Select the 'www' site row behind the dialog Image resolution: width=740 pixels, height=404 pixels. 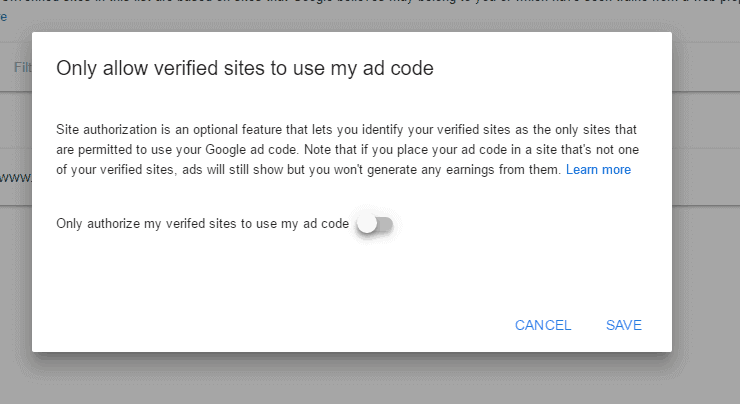[x=14, y=178]
